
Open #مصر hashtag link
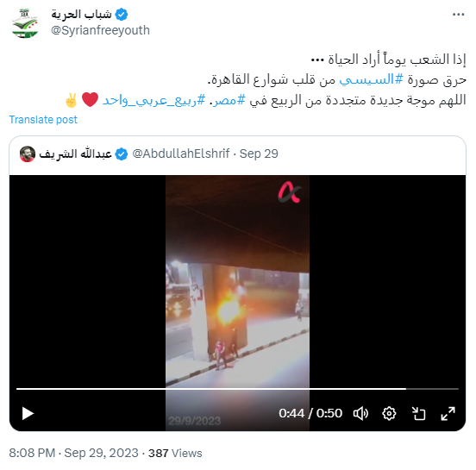[x=229, y=100]
